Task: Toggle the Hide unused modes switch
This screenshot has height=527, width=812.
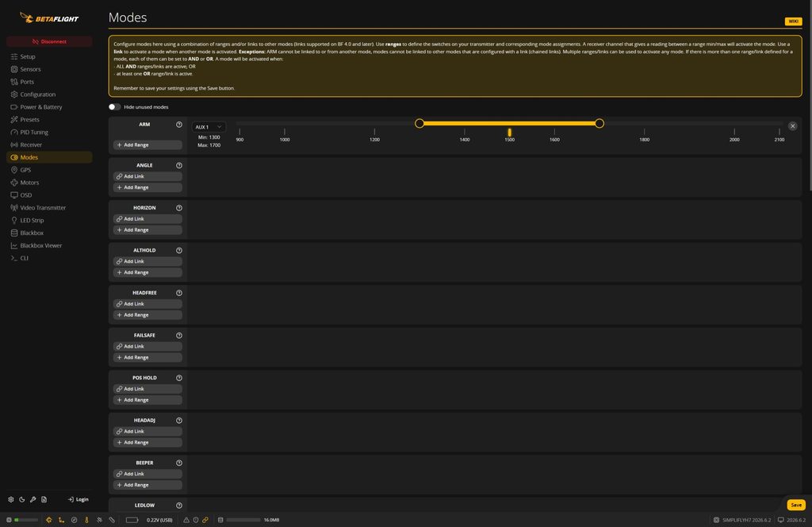Action: (114, 106)
